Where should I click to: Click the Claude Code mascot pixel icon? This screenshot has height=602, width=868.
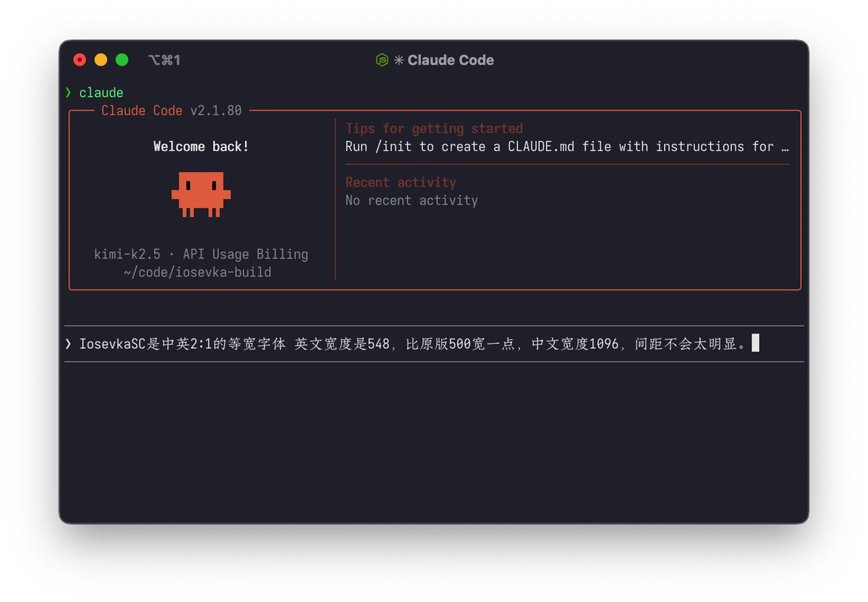(x=201, y=195)
